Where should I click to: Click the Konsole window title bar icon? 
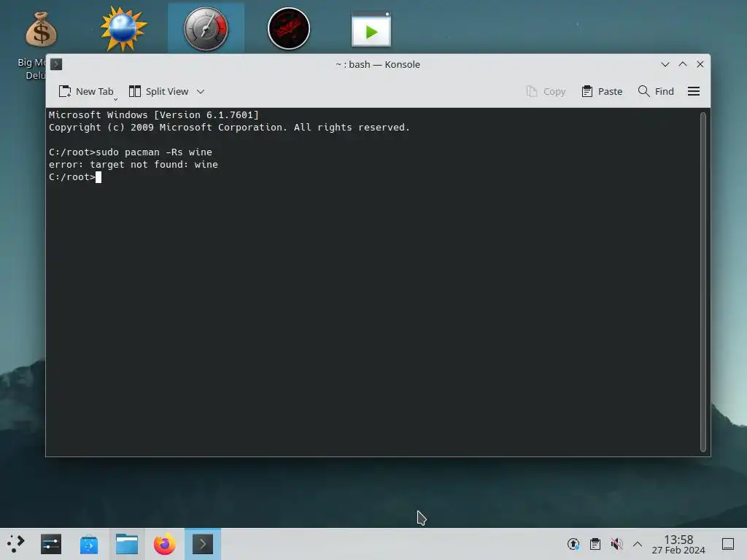(x=56, y=64)
